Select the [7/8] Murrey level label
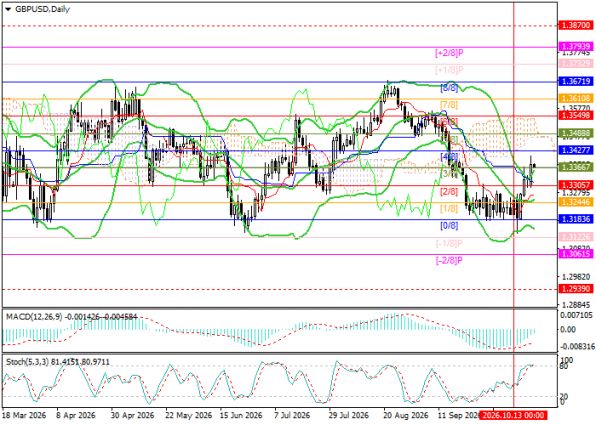This screenshot has height=425, width=596. tap(449, 105)
